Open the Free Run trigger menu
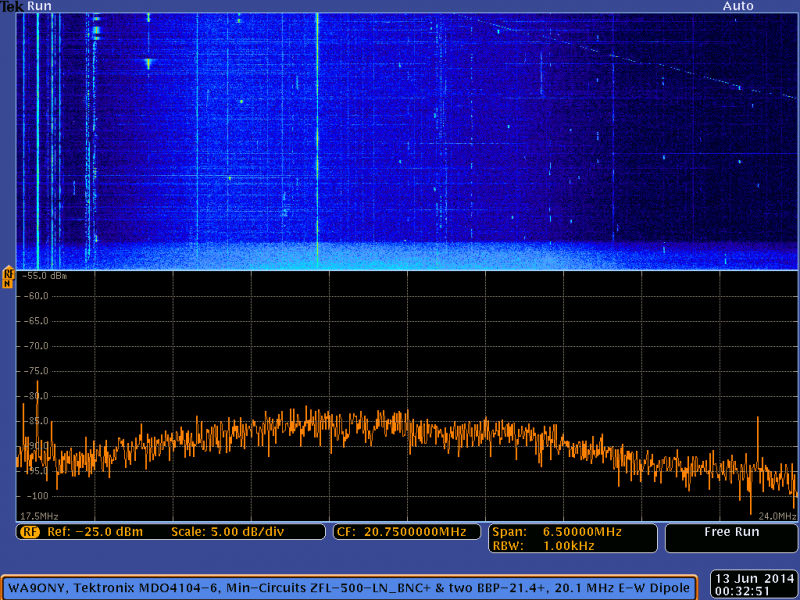The height and width of the screenshot is (600, 800). click(732, 531)
